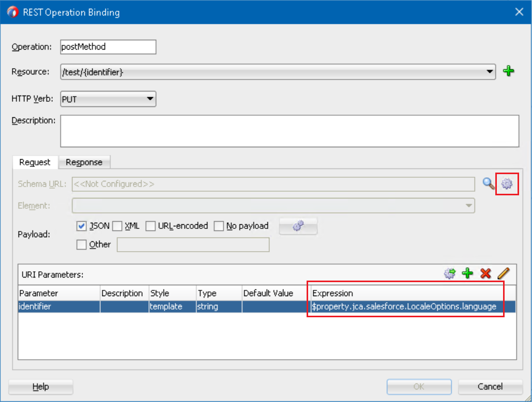The height and width of the screenshot is (402, 532).
Task: Edit the URI parameter with pencil icon
Action: (x=503, y=274)
